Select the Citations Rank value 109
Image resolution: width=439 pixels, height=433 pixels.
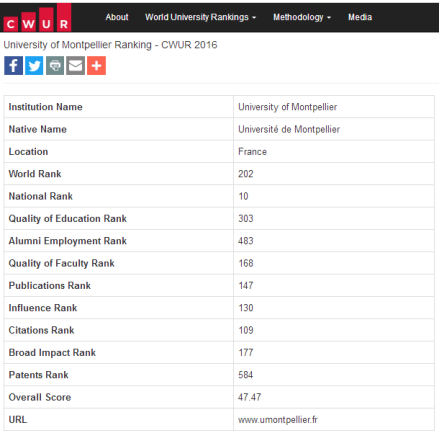pyautogui.click(x=246, y=330)
